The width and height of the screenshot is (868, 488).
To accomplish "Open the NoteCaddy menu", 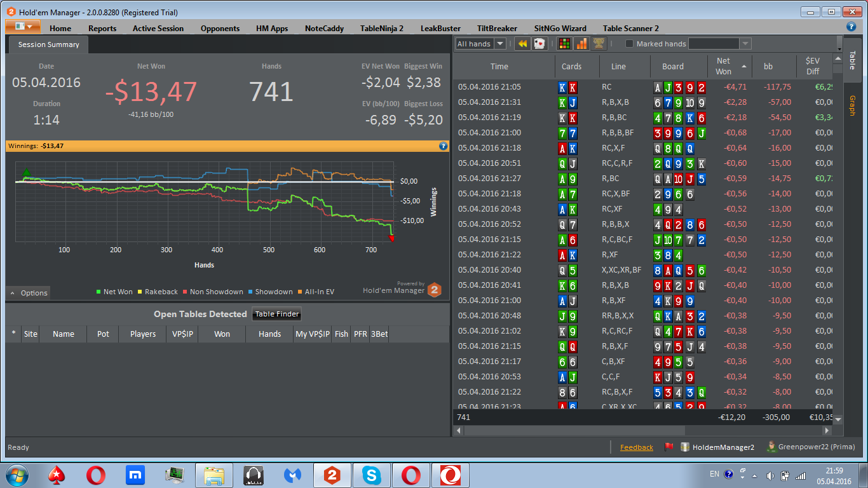I will (x=324, y=28).
